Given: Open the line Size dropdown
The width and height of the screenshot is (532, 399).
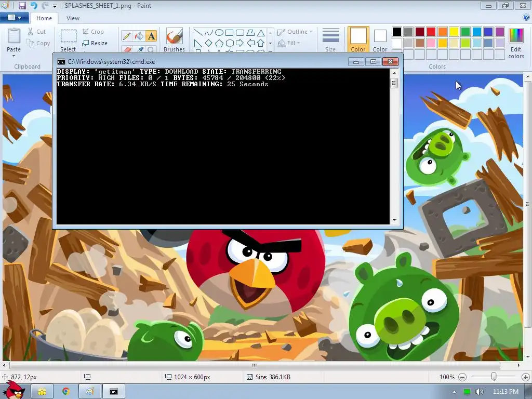Looking at the screenshot, I should point(330,39).
